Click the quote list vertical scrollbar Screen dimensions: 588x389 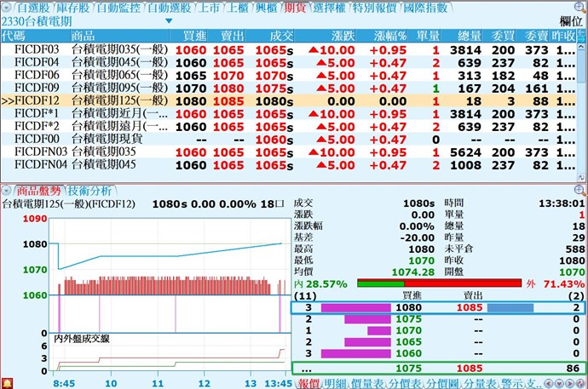click(x=581, y=109)
